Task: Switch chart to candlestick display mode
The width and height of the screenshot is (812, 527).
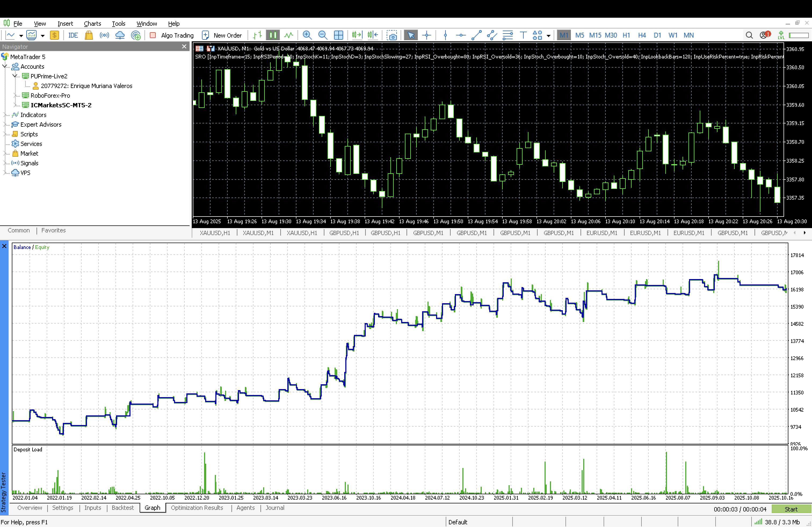Action: (273, 35)
